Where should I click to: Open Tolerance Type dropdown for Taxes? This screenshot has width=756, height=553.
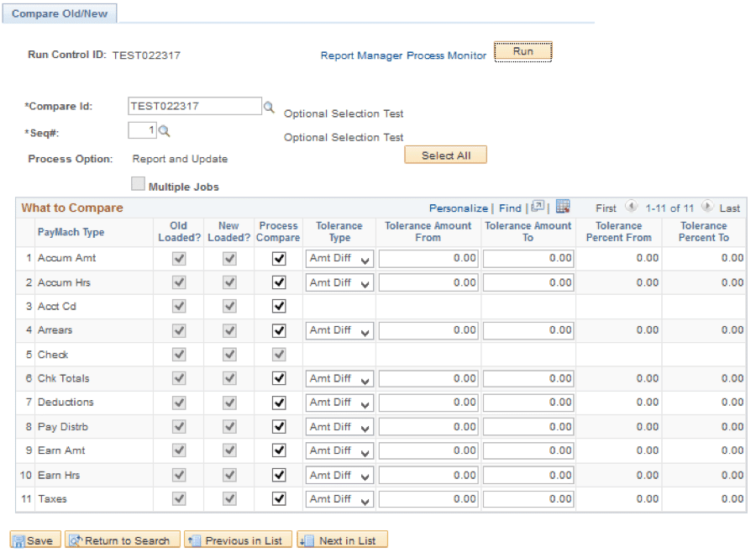pyautogui.click(x=339, y=499)
